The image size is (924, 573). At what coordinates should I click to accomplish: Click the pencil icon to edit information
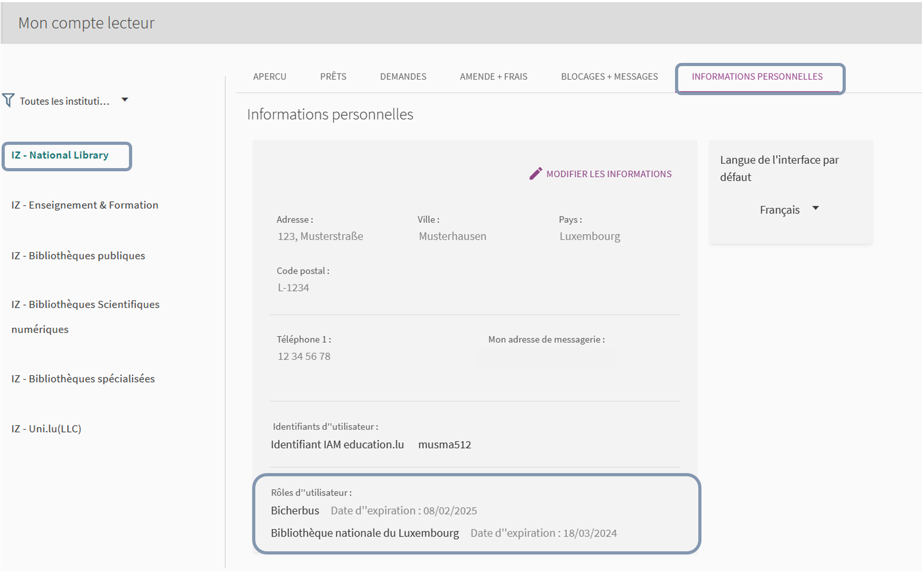tap(536, 173)
